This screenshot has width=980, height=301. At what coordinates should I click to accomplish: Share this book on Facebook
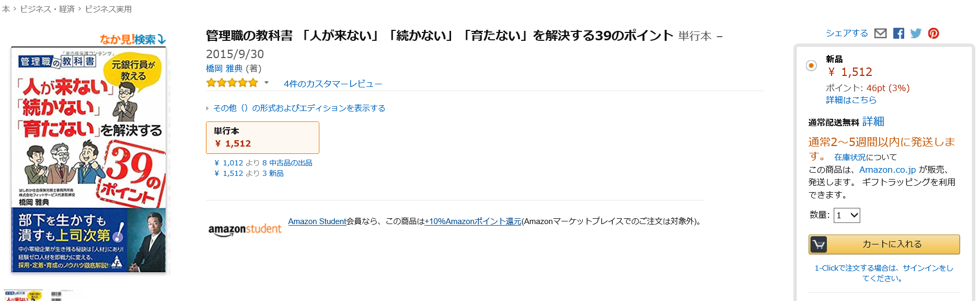pos(898,34)
